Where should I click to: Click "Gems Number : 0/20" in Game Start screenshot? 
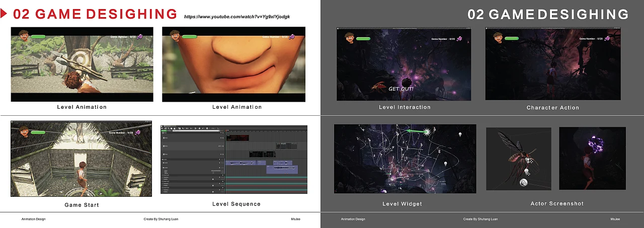[121, 133]
